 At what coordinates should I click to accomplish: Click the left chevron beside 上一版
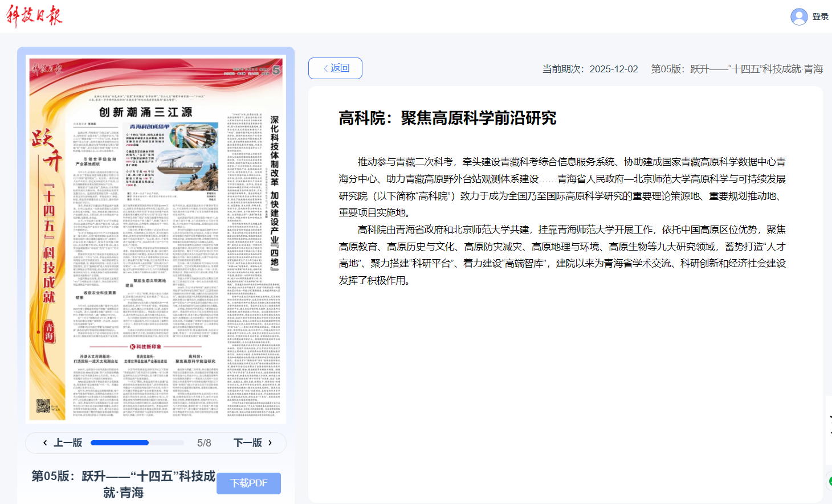pos(45,443)
